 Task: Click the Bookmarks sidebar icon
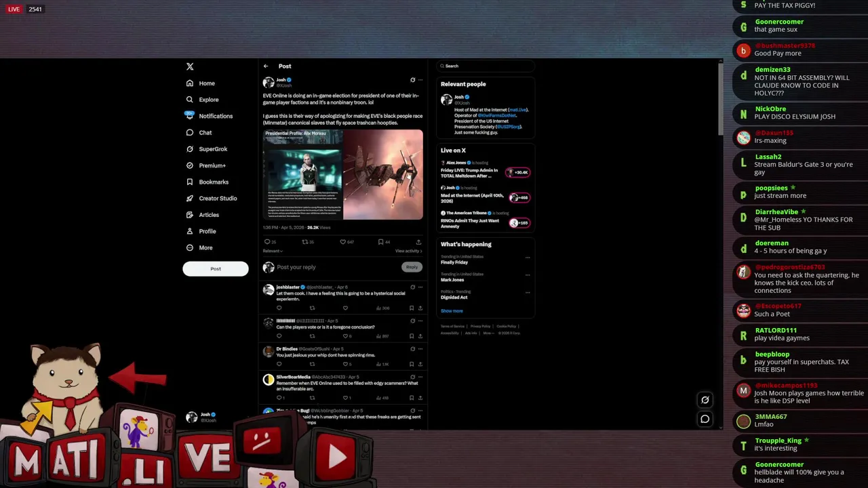click(190, 182)
